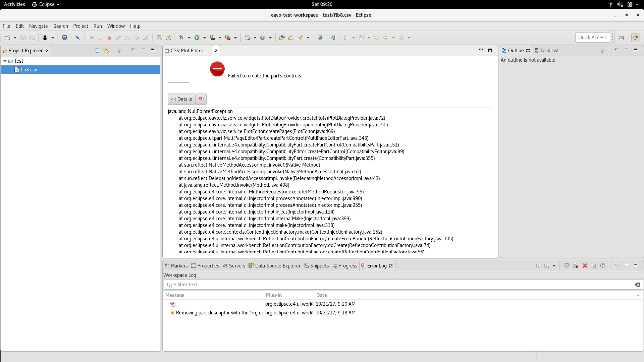Click the Open Perspective icon
This screenshot has height=362, width=644.
tap(622, 38)
